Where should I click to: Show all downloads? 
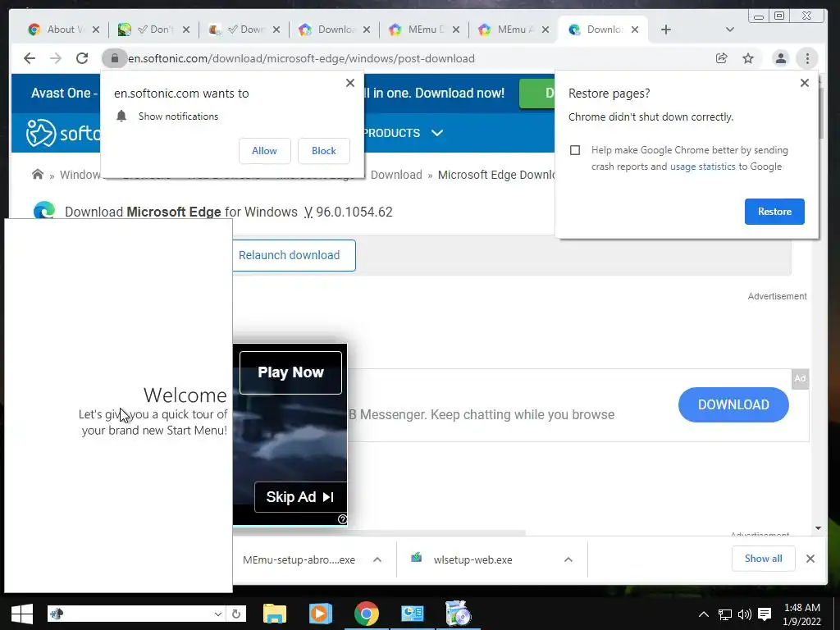(764, 559)
